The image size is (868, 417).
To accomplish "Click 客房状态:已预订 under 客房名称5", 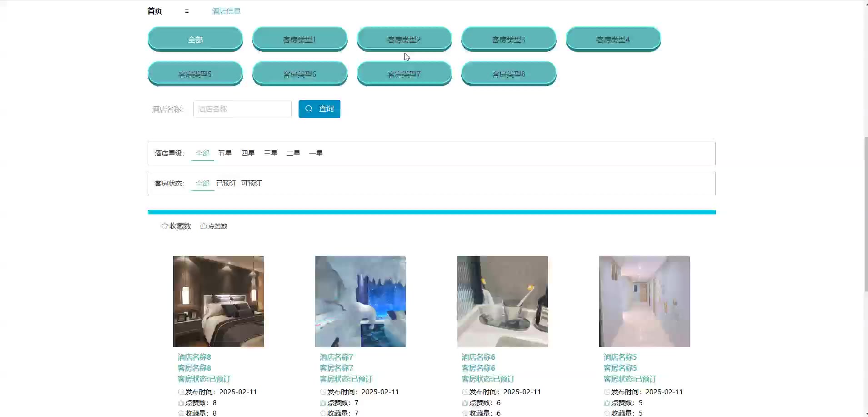I will (630, 379).
